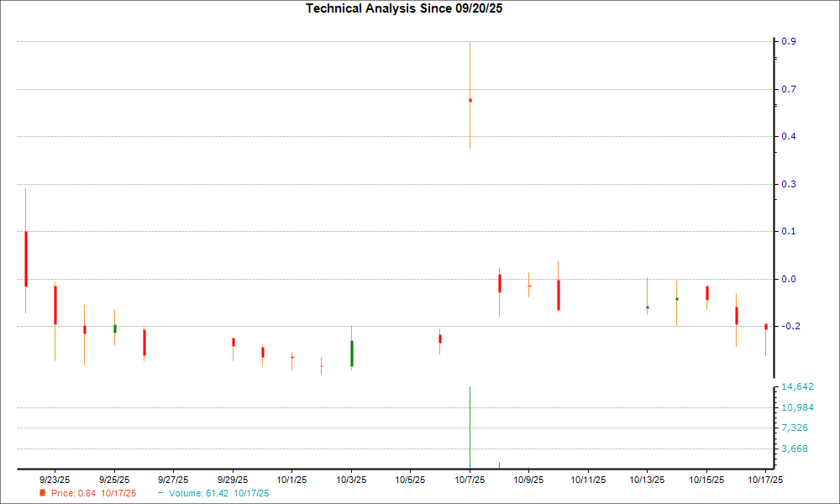Screen dimensions: 840x504
Task: Click the 14,642 volume axis label
Action: click(x=798, y=387)
